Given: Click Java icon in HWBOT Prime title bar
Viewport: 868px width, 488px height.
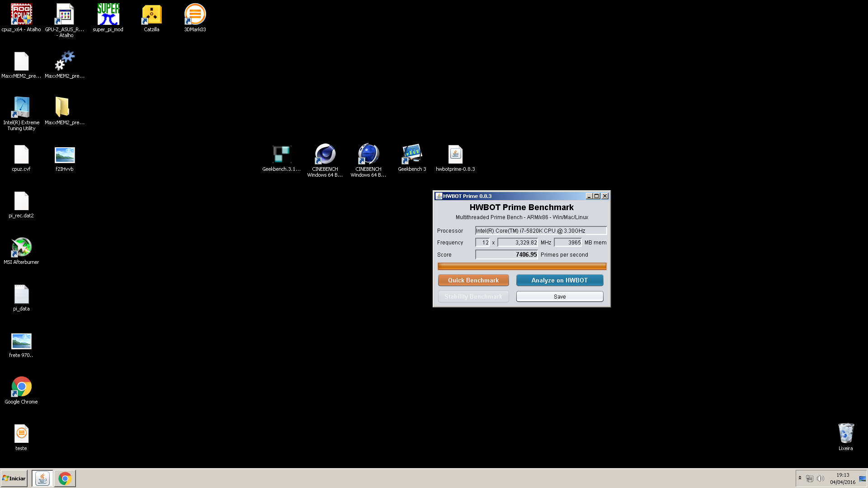Looking at the screenshot, I should (x=439, y=196).
